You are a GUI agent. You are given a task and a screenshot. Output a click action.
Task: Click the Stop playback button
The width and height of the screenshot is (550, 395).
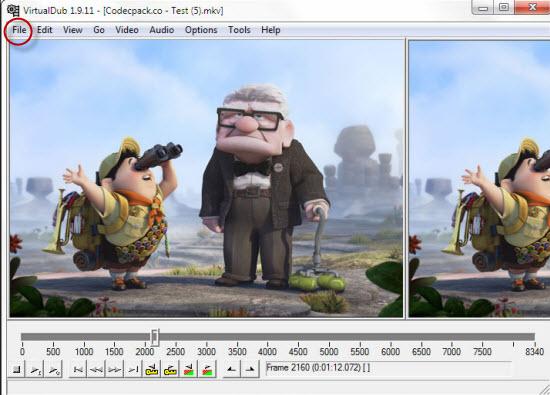16,369
